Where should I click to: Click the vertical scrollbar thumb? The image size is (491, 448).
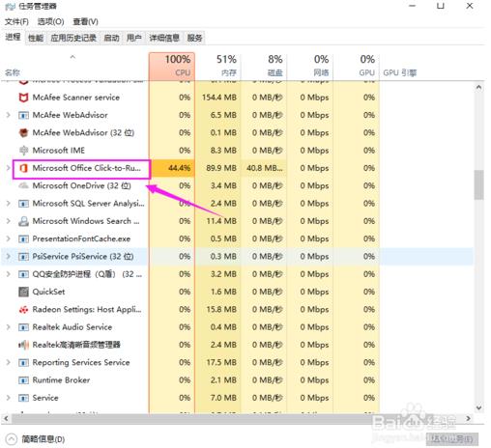coord(478,184)
